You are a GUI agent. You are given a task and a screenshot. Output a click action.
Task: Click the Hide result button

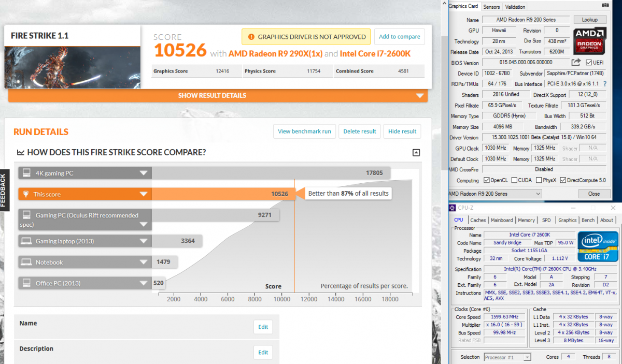(402, 132)
